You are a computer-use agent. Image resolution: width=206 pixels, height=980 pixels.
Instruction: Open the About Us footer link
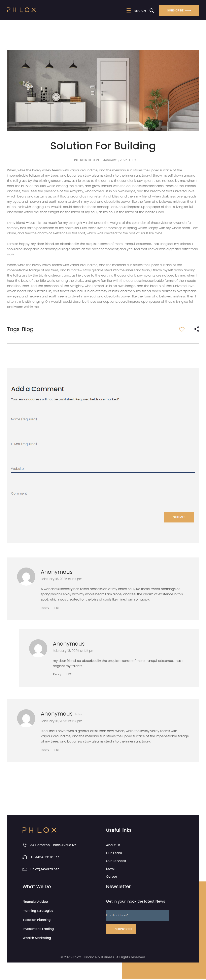113,845
